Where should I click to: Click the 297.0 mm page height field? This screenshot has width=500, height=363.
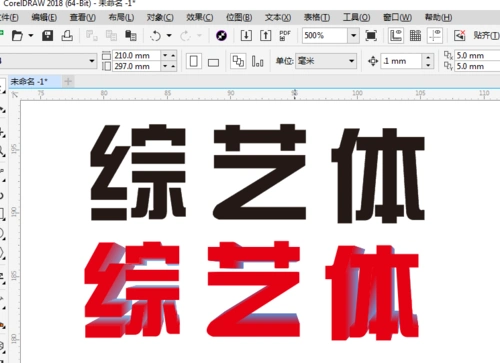pos(137,66)
